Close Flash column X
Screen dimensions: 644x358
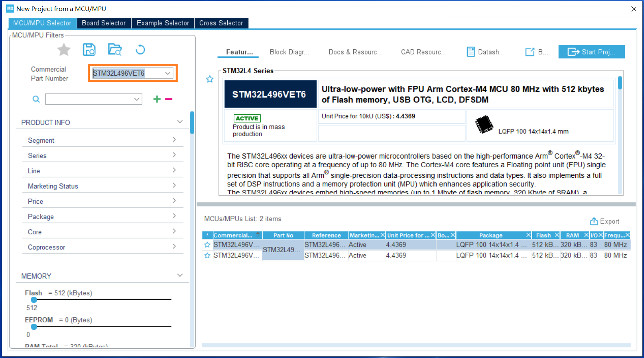(x=557, y=235)
